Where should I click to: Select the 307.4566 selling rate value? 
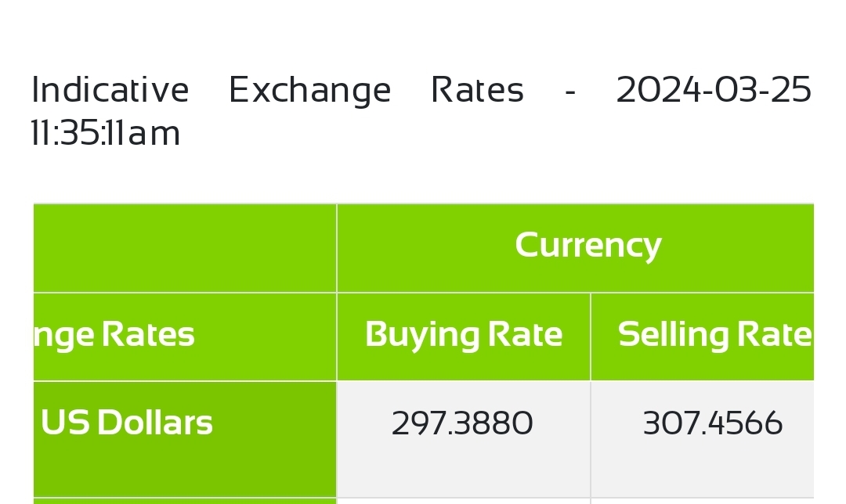(713, 423)
